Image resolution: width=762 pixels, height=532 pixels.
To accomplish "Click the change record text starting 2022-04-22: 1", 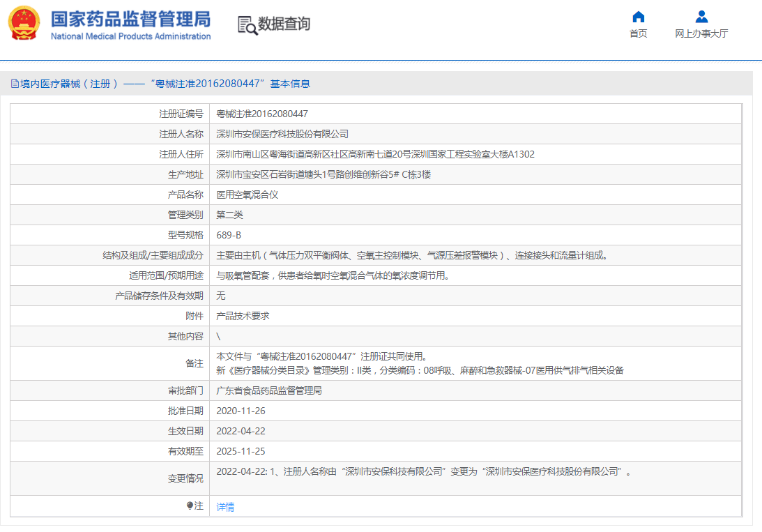I will [424, 472].
